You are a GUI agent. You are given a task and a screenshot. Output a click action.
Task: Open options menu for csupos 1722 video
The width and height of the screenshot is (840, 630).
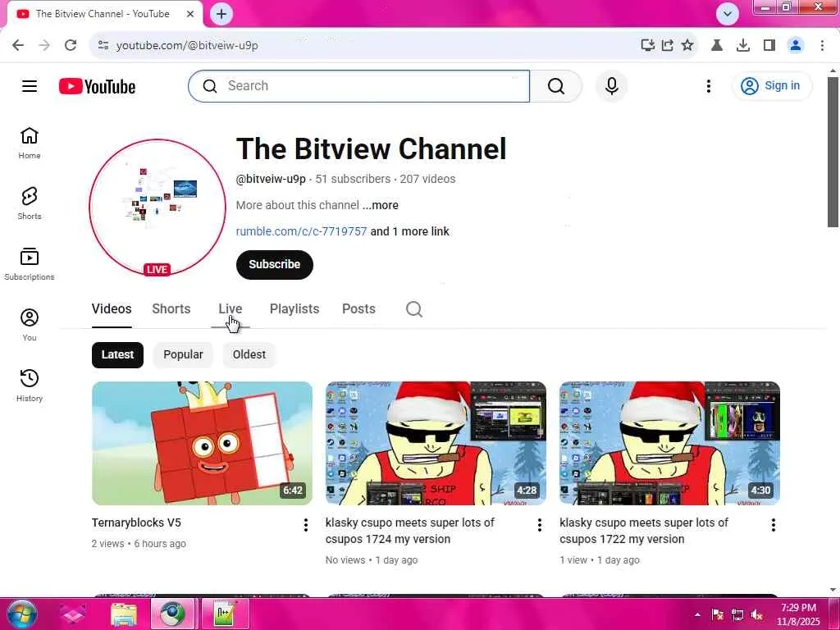tap(773, 525)
